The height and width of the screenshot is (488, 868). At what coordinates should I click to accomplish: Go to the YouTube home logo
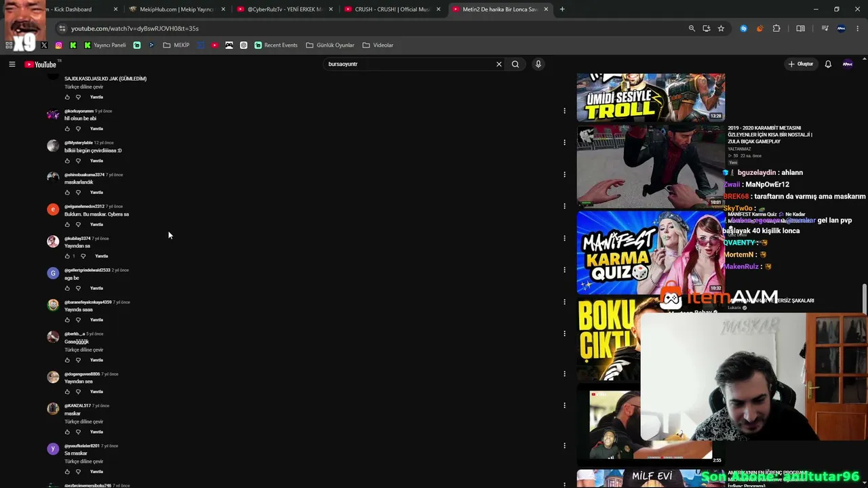(x=41, y=64)
